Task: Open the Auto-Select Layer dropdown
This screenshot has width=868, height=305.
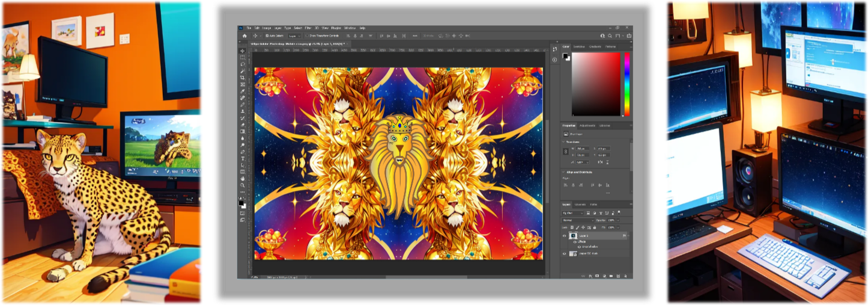Action: 296,36
